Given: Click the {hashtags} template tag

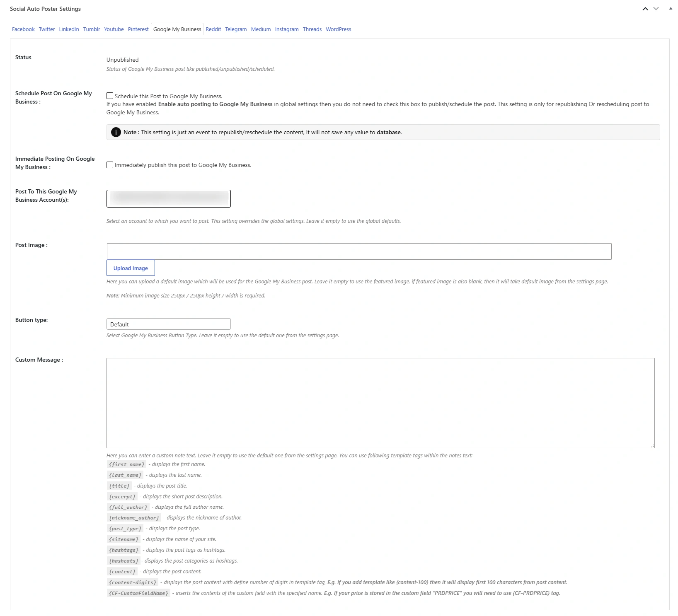Looking at the screenshot, I should (x=123, y=550).
